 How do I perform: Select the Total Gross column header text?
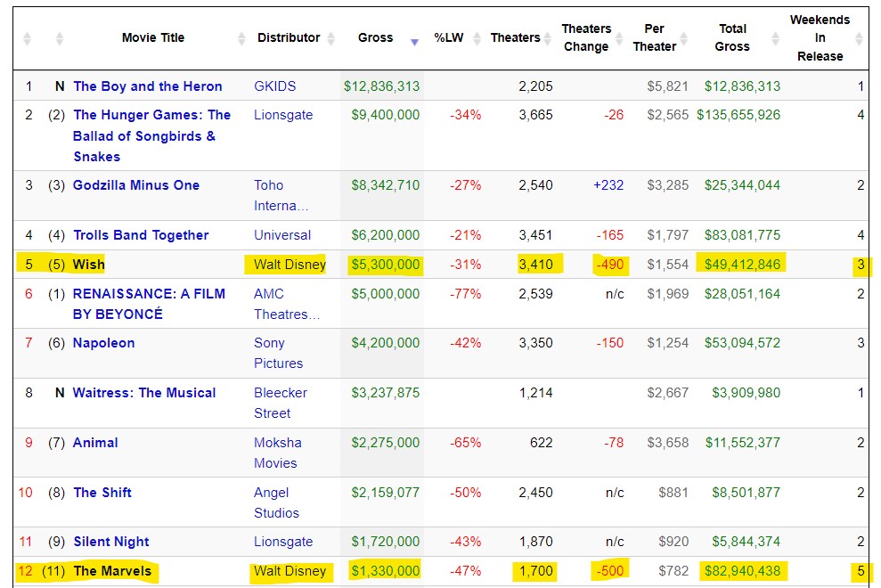point(732,37)
